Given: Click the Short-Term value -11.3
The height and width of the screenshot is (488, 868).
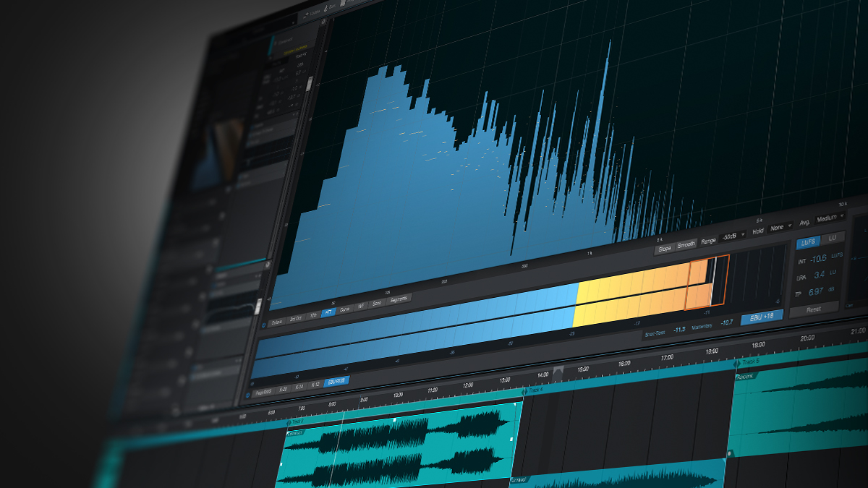Looking at the screenshot, I should point(678,330).
